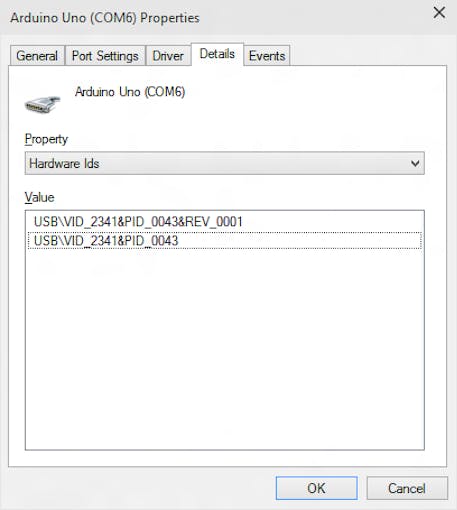Go to the Events tab

267,56
